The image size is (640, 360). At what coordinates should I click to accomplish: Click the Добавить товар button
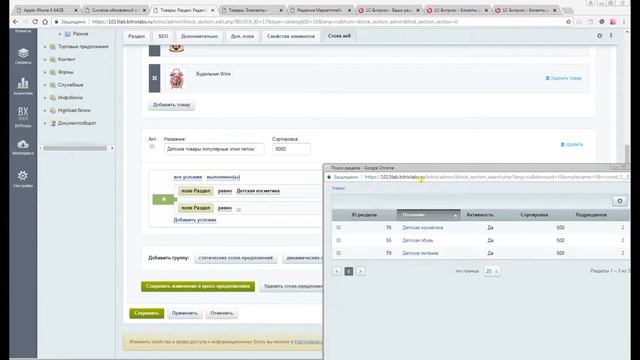click(171, 105)
